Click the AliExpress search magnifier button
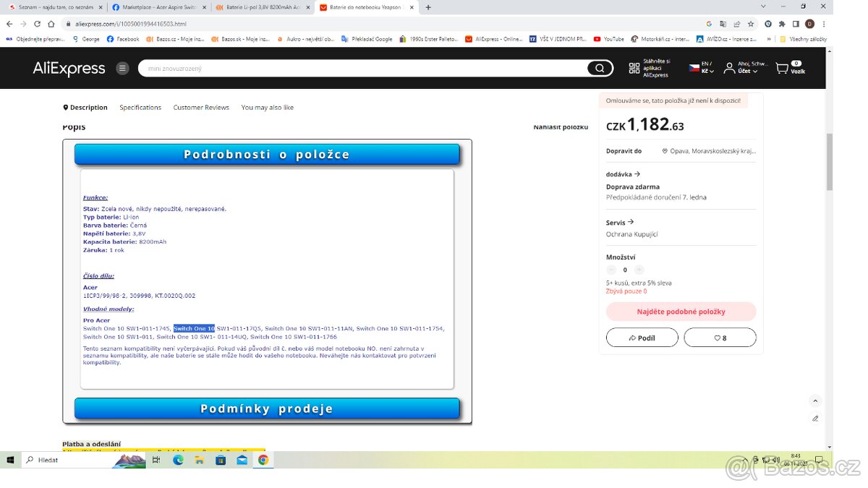Viewport: 868px width, 488px height. [599, 69]
